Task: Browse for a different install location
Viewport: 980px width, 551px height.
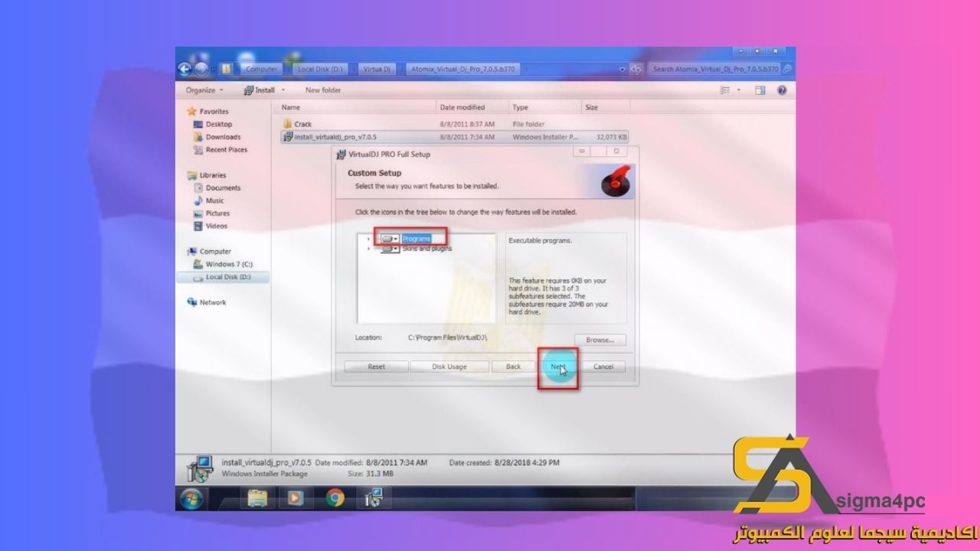Action: [600, 340]
